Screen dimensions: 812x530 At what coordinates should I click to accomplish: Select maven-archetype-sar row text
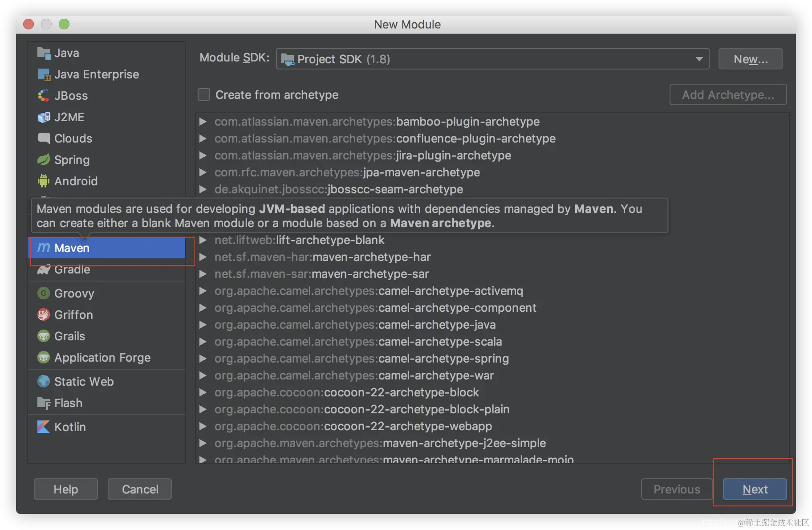pyautogui.click(x=322, y=274)
